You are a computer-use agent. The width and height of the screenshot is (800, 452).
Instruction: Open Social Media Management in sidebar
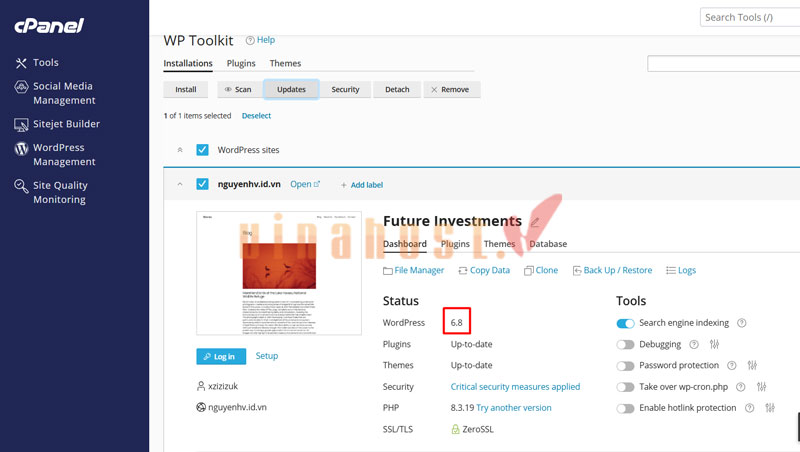click(55, 93)
